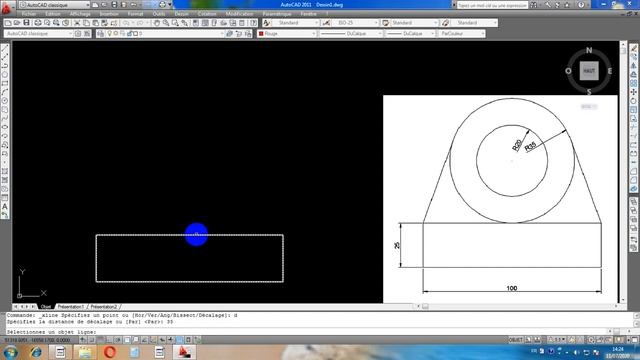This screenshot has height=360, width=640.
Task: Toggle Object Snap in status bar
Action: 127,340
